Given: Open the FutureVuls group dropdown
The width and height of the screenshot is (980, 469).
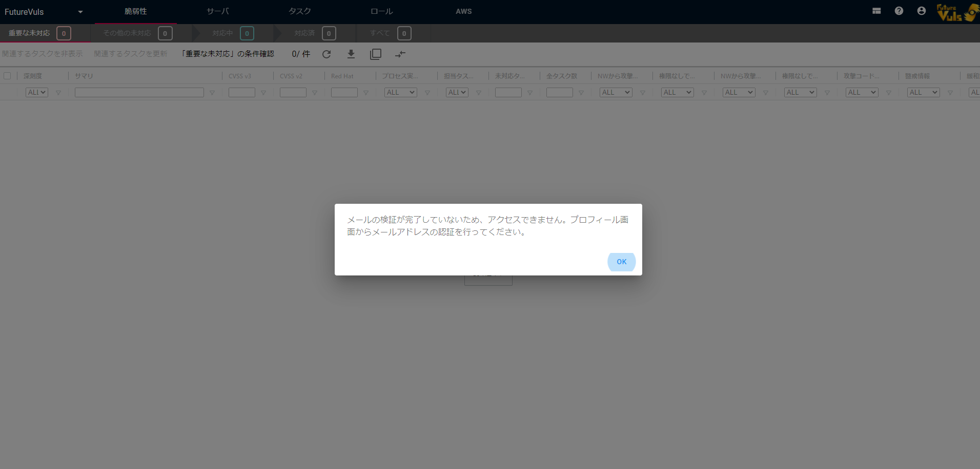Looking at the screenshot, I should click(44, 12).
